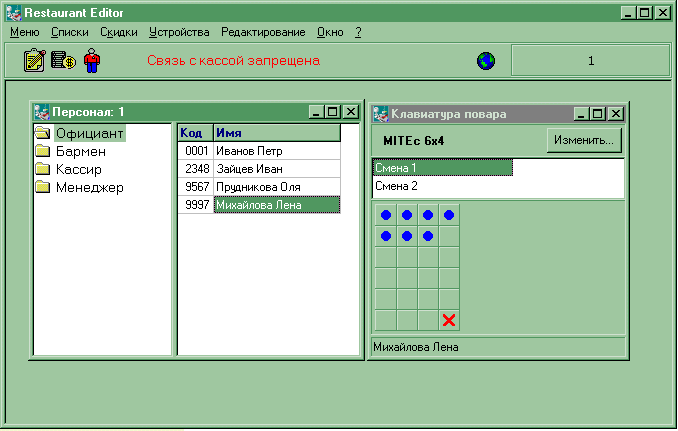Open the Устройства menu

pyautogui.click(x=179, y=32)
